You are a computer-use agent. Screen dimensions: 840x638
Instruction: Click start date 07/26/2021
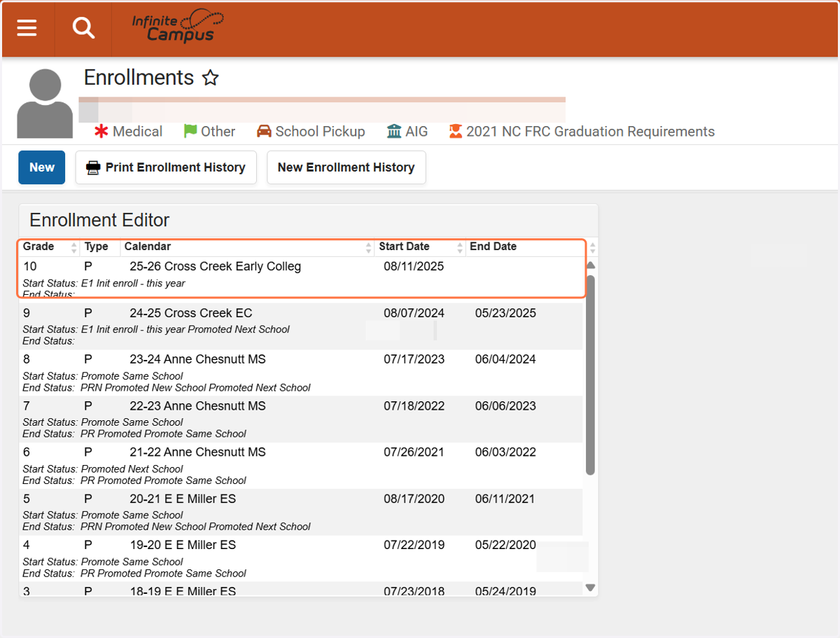(414, 452)
